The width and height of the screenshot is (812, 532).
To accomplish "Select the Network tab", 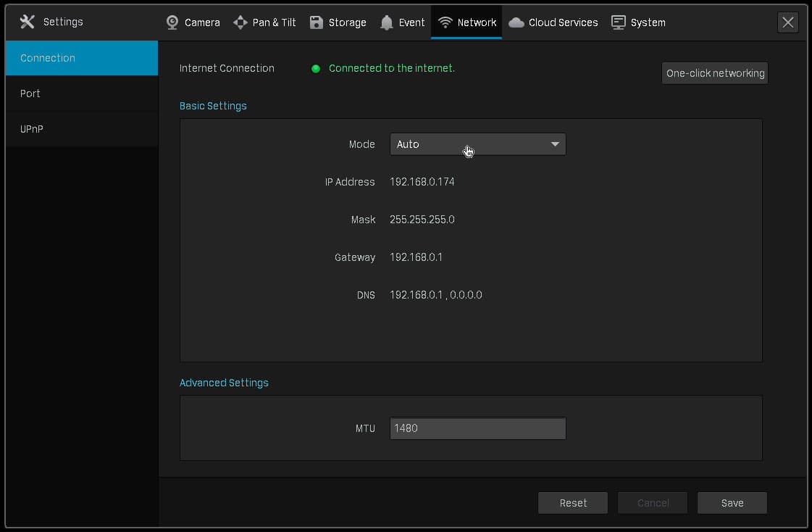I will click(466, 22).
